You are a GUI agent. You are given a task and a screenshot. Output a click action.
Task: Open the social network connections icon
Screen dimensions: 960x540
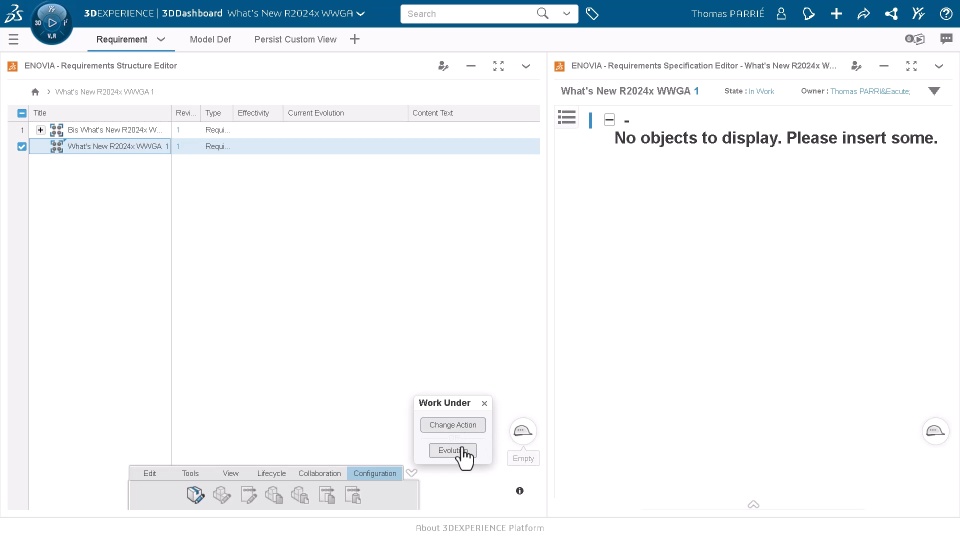pyautogui.click(x=891, y=13)
